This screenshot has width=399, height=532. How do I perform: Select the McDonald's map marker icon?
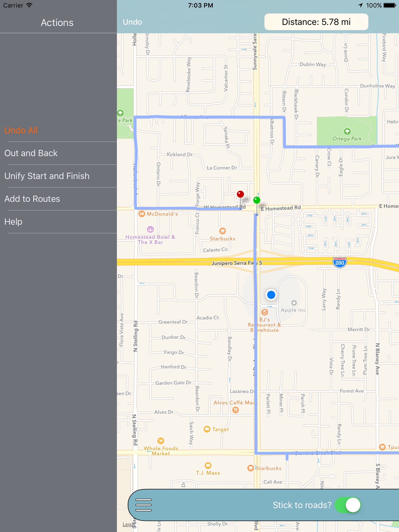click(142, 214)
